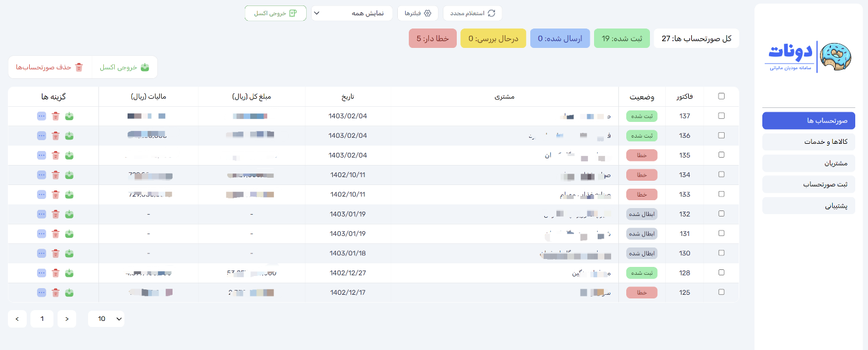Viewport: 868px width, 350px height.
Task: Expand the rows-per-page dropdown showing 10
Action: coord(106,318)
